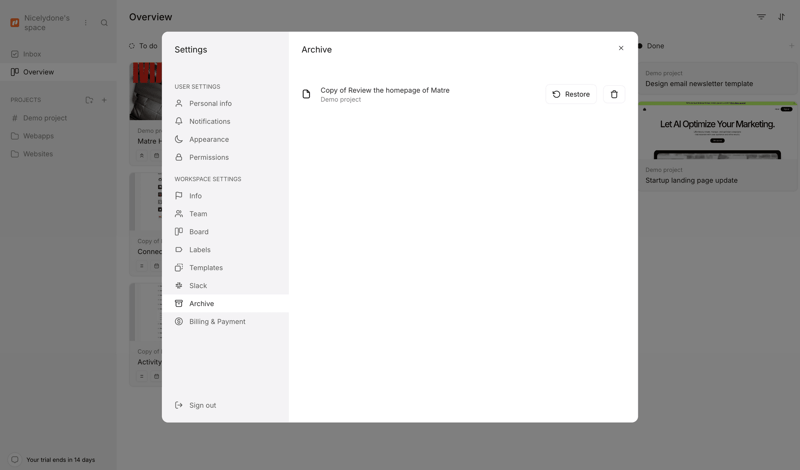Click the Board columns icon

pyautogui.click(x=179, y=231)
